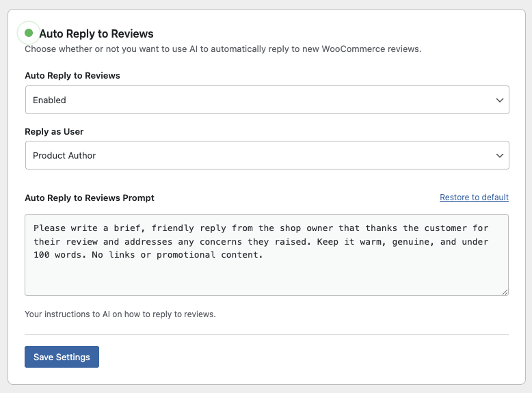Click the chevron arrow on the Product Author dropdown
This screenshot has width=532, height=393.
[x=499, y=155]
